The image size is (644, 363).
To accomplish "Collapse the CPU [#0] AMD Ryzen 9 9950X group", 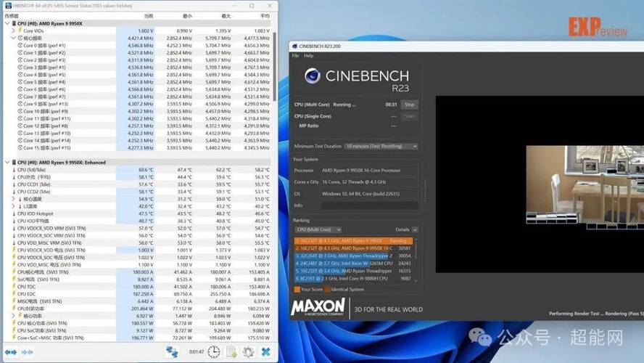I will (x=7, y=23).
